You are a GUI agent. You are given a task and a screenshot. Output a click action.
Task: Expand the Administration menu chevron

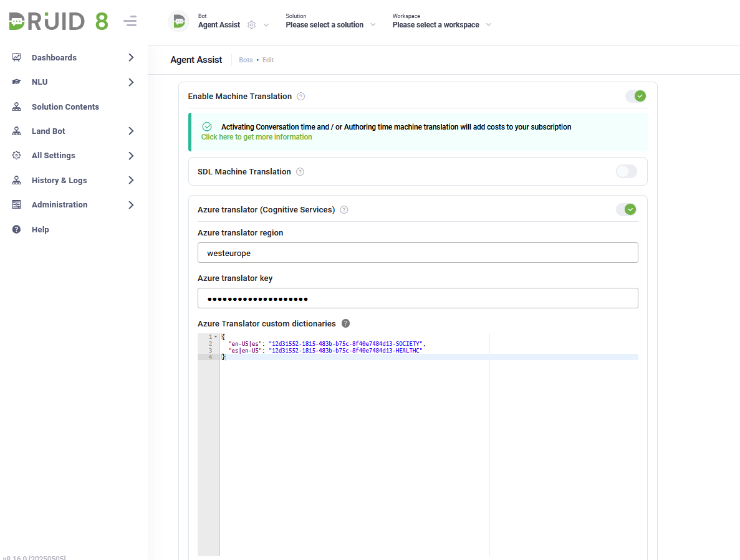[x=131, y=204]
